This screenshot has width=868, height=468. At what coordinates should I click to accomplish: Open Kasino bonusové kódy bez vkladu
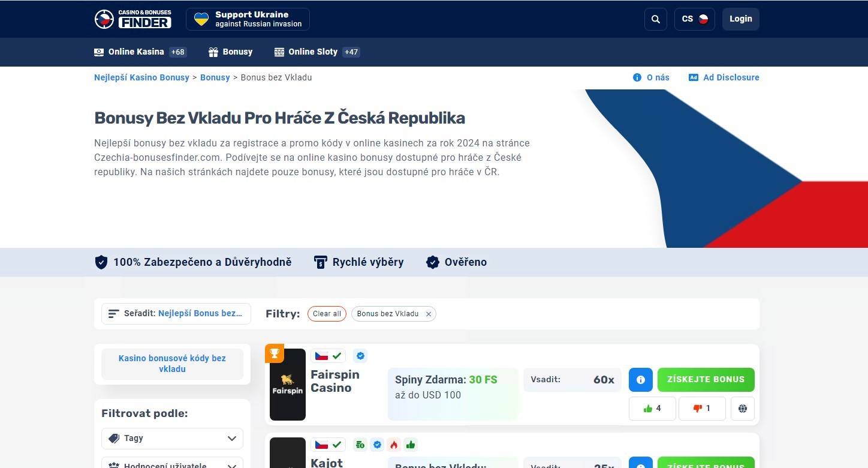point(172,364)
